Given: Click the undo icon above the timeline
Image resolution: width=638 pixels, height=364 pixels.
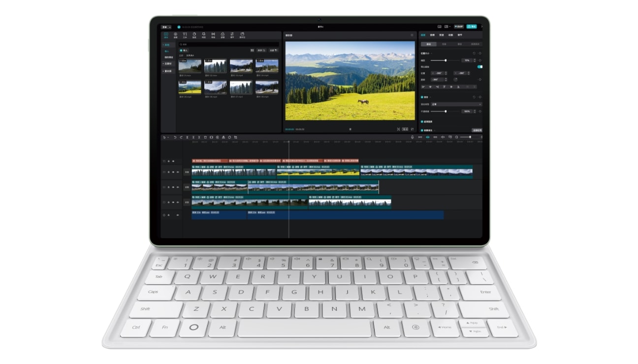Looking at the screenshot, I should (175, 137).
